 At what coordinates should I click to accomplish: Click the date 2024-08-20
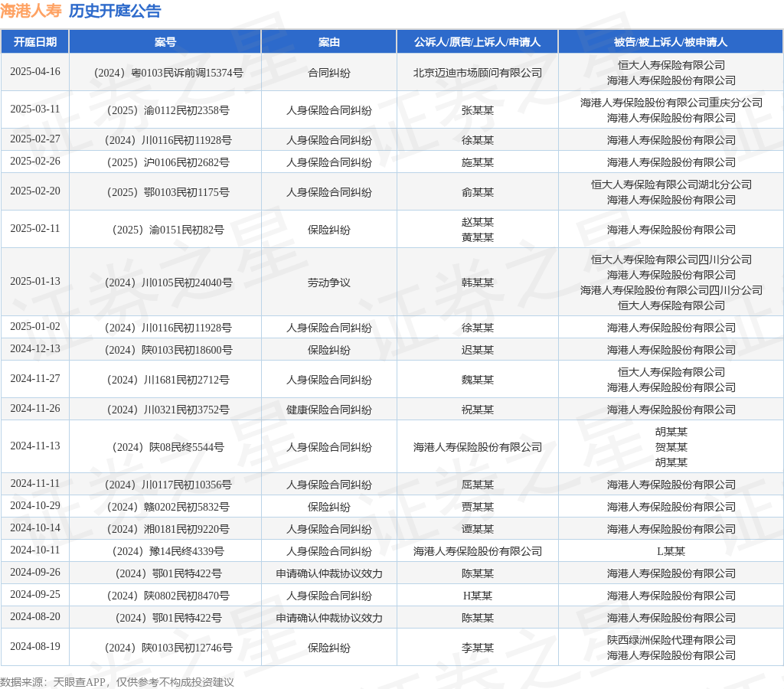pos(35,616)
